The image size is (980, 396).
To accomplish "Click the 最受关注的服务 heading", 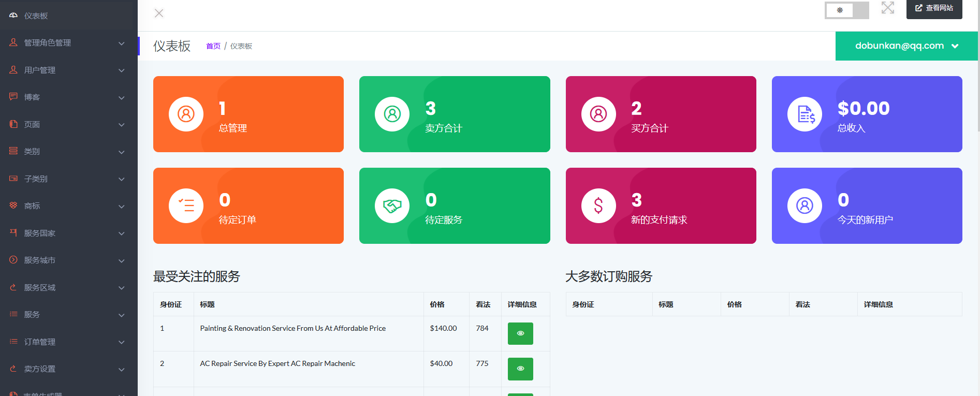I will (x=197, y=276).
